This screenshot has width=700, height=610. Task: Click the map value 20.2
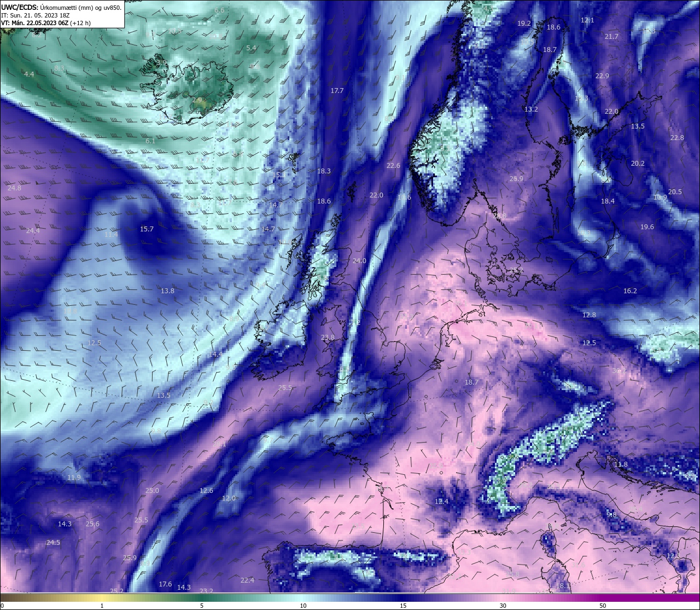638,164
